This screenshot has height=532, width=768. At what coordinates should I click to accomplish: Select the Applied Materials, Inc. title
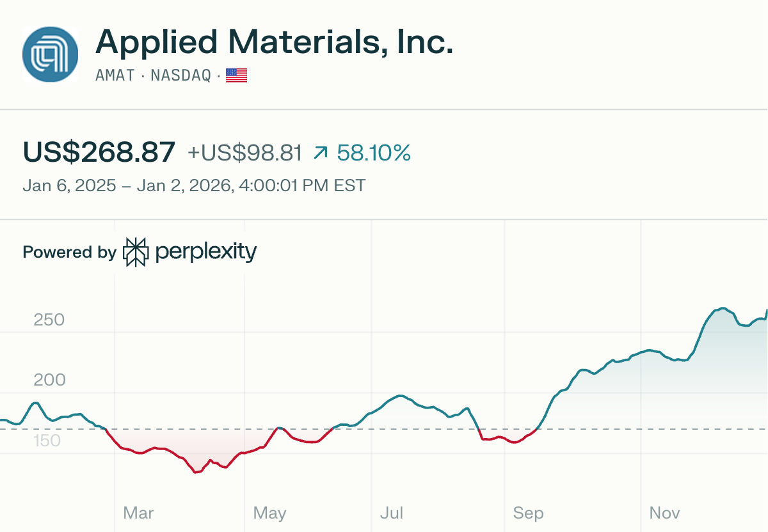click(274, 42)
